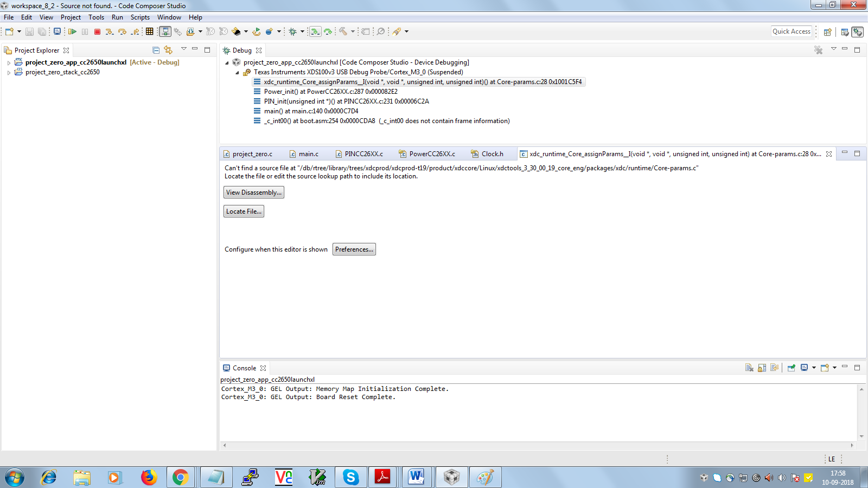The width and height of the screenshot is (868, 488).
Task: Open the Debug view menu triangle
Action: [833, 49]
